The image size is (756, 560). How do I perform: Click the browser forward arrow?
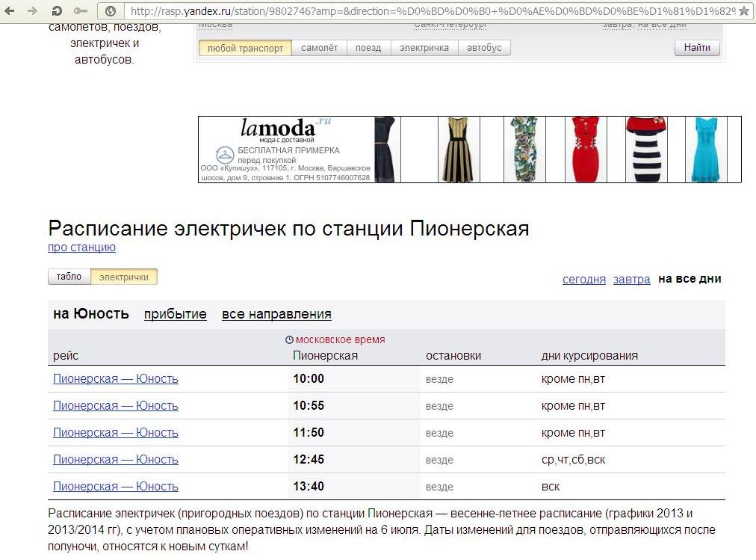click(32, 11)
